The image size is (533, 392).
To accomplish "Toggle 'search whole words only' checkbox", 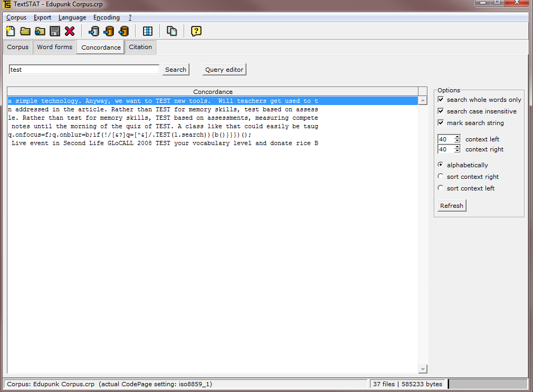I will point(441,99).
